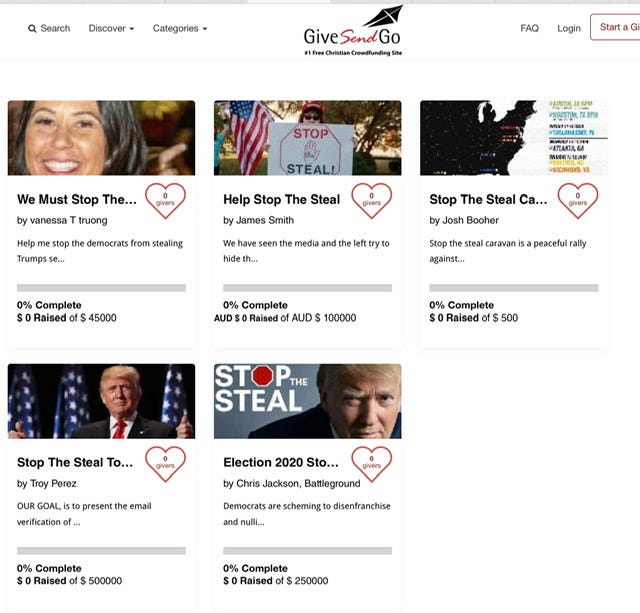Viewport: 640px width, 613px height.
Task: Expand the Discover dropdown menu
Action: pos(111,28)
